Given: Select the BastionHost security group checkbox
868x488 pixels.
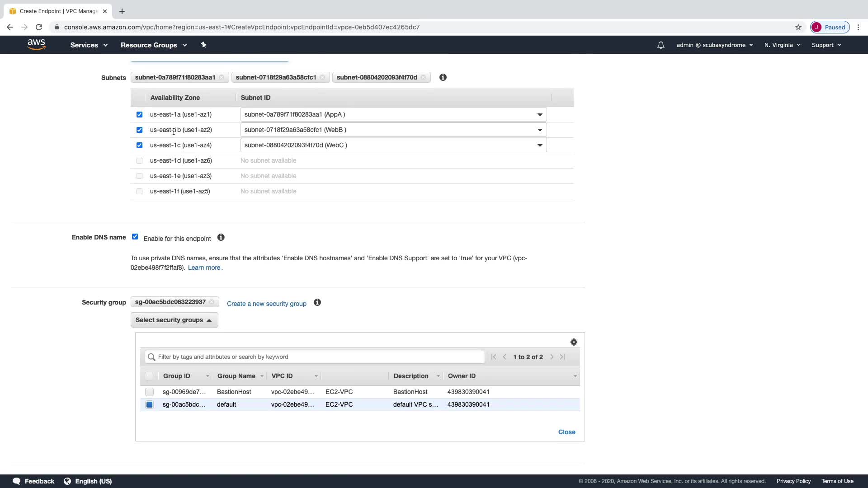Looking at the screenshot, I should pos(149,392).
